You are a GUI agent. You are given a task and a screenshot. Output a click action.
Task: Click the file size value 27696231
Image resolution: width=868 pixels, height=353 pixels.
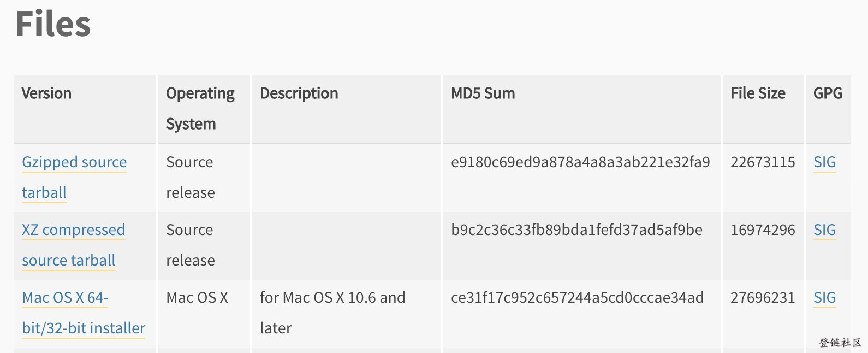point(763,298)
